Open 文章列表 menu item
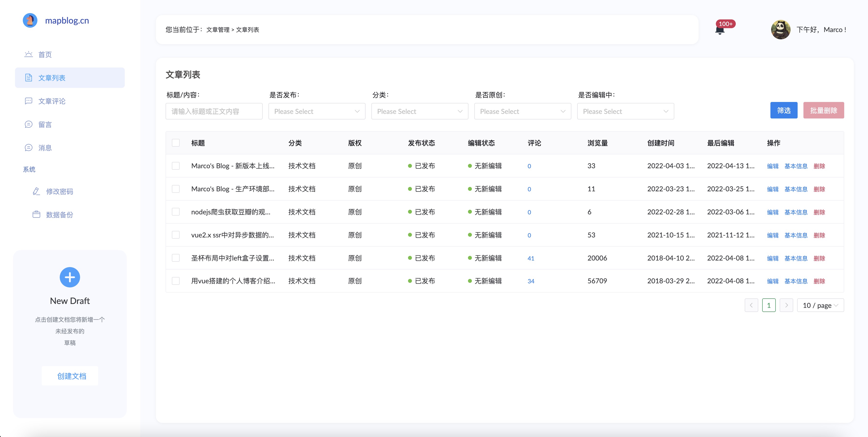The image size is (868, 437). pos(70,77)
